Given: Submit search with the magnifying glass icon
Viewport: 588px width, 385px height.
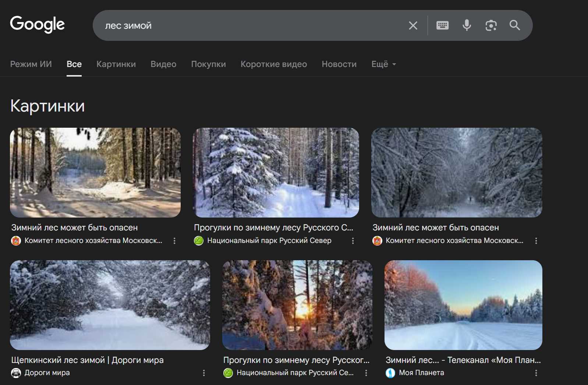Looking at the screenshot, I should (515, 25).
